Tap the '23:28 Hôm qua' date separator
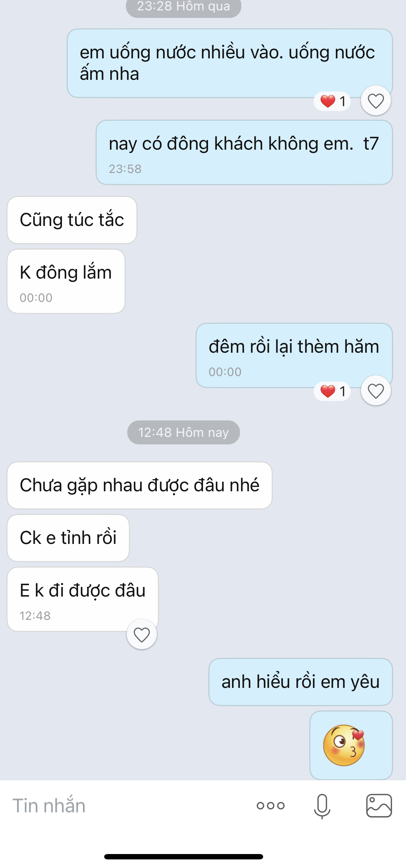Viewport: 406px width, 868px height. click(183, 7)
